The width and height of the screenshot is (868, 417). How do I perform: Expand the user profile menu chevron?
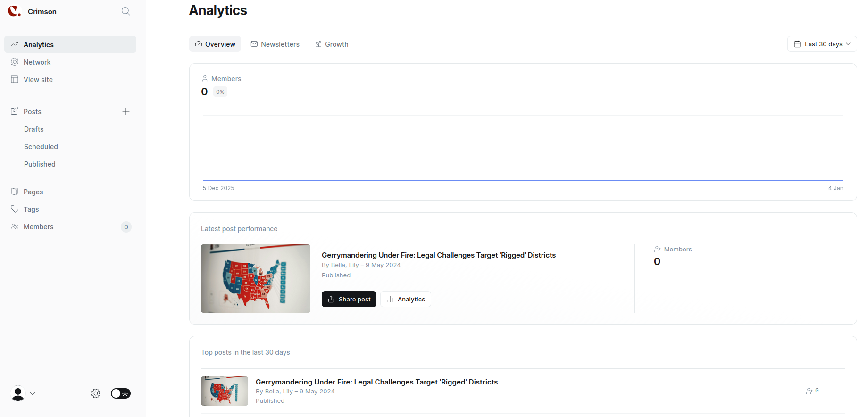[33, 393]
